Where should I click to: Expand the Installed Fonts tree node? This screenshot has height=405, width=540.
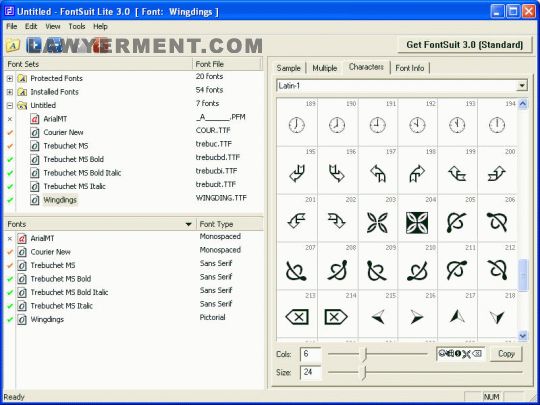tap(10, 92)
